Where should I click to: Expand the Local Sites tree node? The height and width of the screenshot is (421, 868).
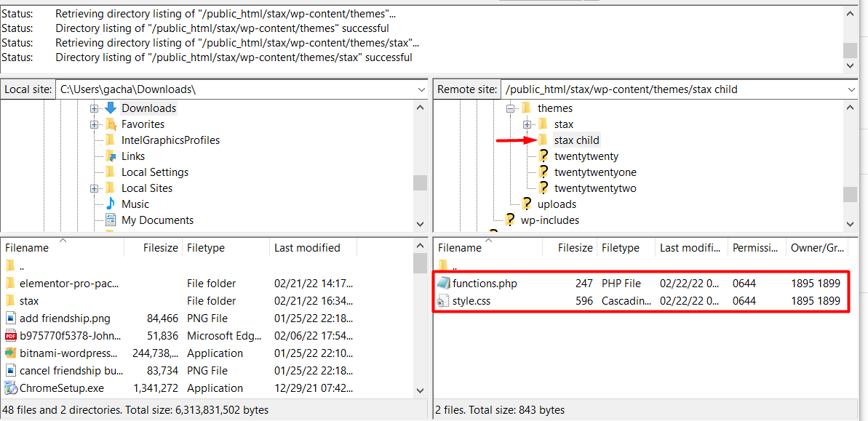pos(95,188)
